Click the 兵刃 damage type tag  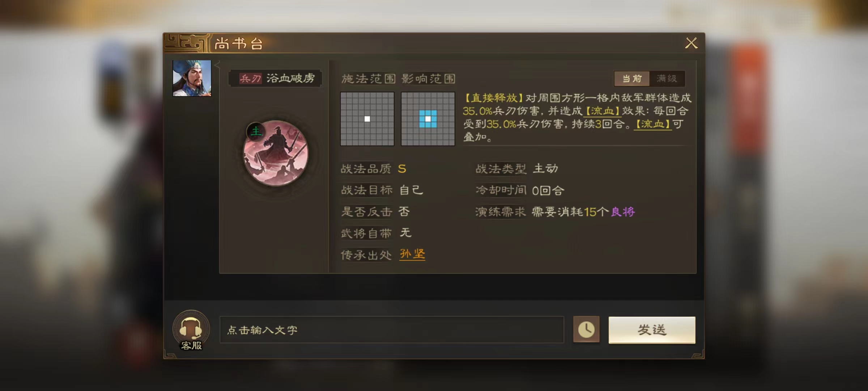250,79
